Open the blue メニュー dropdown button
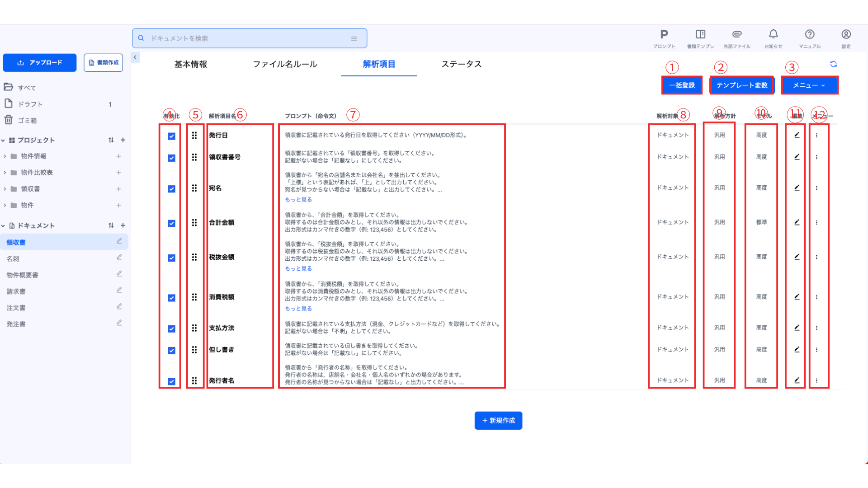868x488 pixels. tap(809, 85)
